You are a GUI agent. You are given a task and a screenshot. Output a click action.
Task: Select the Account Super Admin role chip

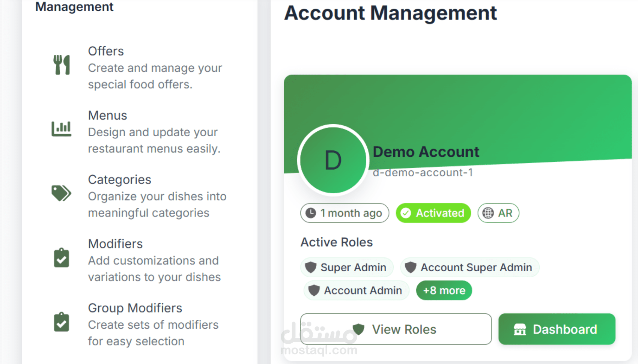469,267
